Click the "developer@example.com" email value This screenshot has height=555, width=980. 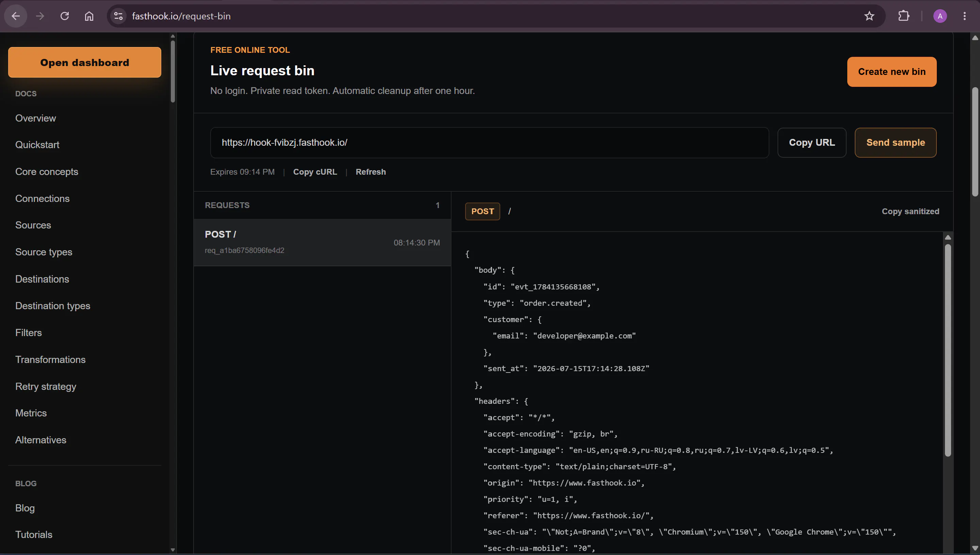point(584,336)
